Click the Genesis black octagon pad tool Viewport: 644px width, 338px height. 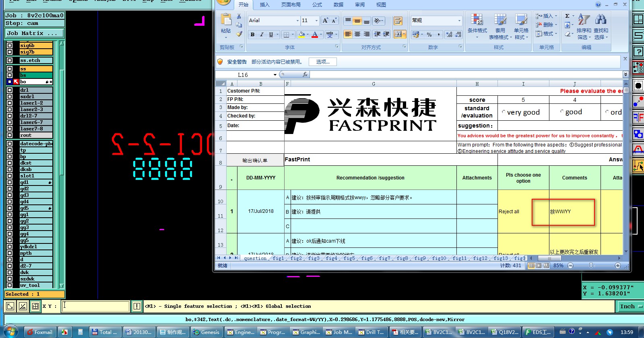click(x=638, y=85)
